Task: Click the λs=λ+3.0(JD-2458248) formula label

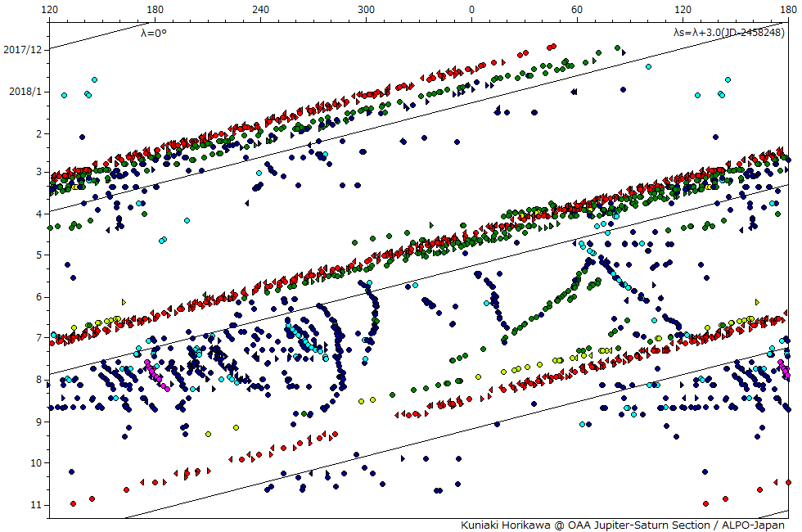Action: tap(729, 32)
